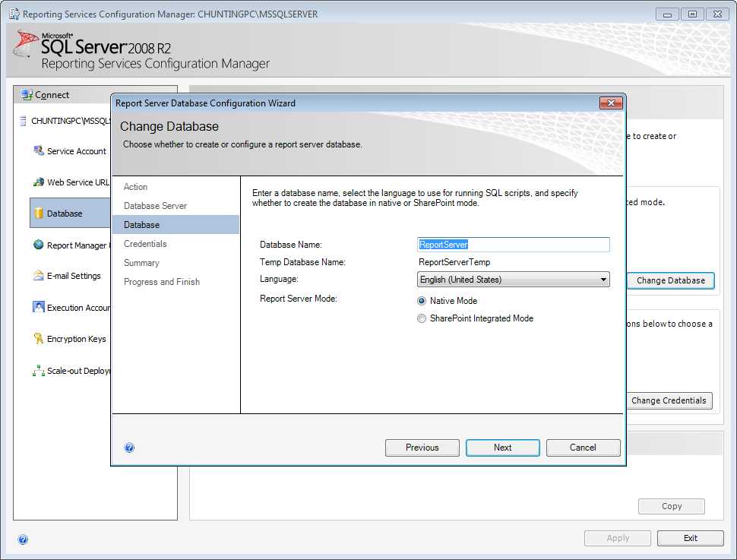Minimize the Configuration Manager window

click(667, 14)
